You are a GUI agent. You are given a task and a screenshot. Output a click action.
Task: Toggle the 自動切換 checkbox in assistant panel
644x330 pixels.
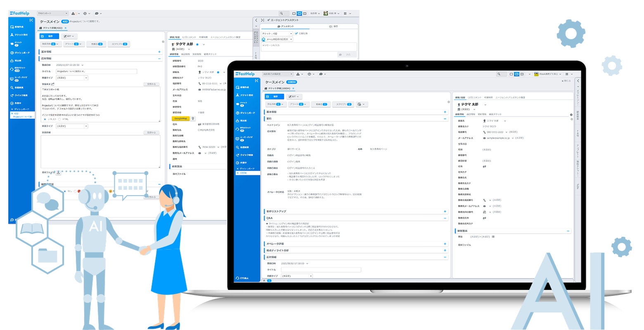pyautogui.click(x=296, y=33)
